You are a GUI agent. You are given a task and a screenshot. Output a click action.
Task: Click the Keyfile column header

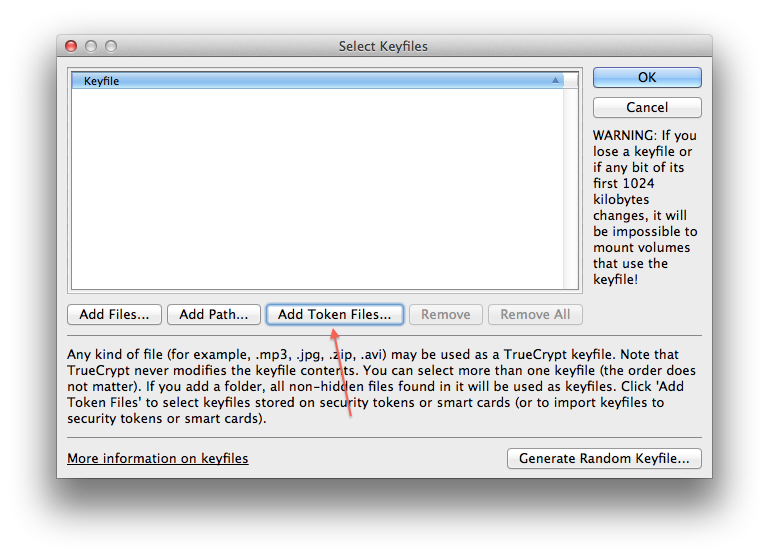pos(300,81)
